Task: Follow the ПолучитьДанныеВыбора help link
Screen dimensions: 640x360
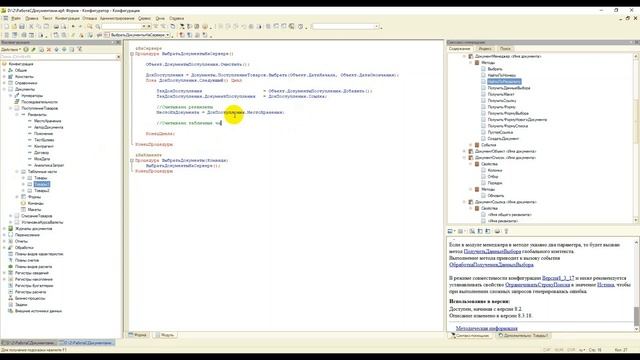Action: [x=492, y=251]
